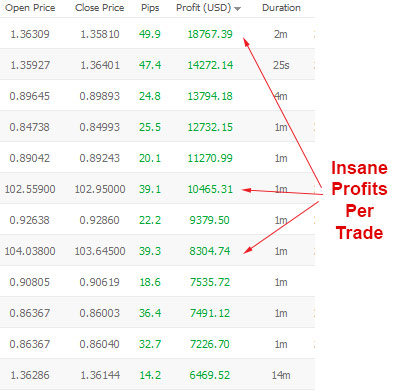Viewport: 400px width, 391px height.
Task: Click the pips value 24.8
Action: pyautogui.click(x=150, y=96)
